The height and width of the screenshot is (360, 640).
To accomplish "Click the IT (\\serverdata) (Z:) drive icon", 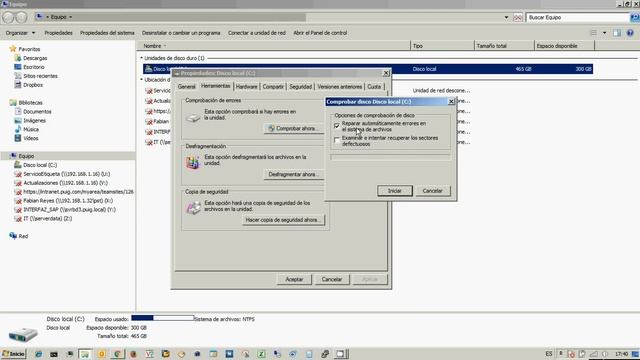I will pos(18,219).
